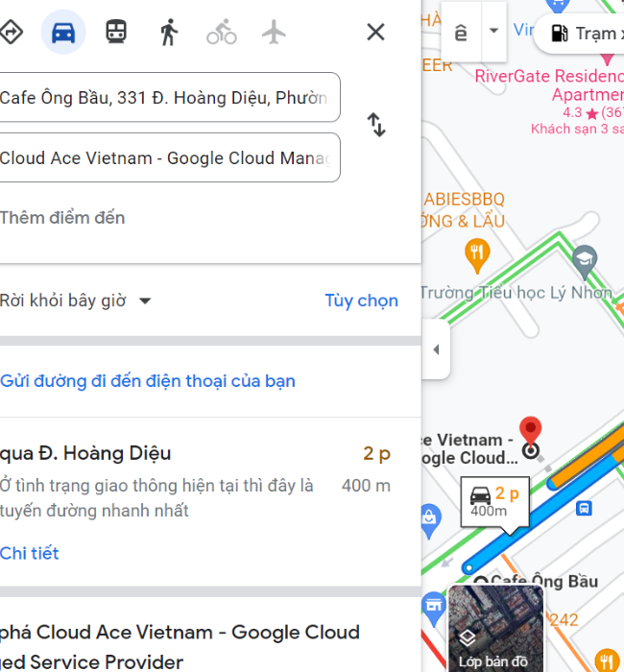Add a stop via Thêm điểm đến

pos(62,218)
